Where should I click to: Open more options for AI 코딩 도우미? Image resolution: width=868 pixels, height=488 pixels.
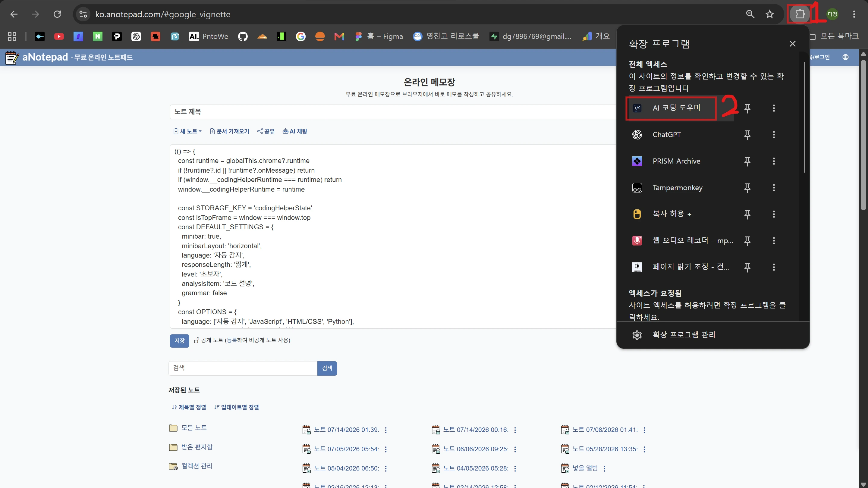coord(774,108)
